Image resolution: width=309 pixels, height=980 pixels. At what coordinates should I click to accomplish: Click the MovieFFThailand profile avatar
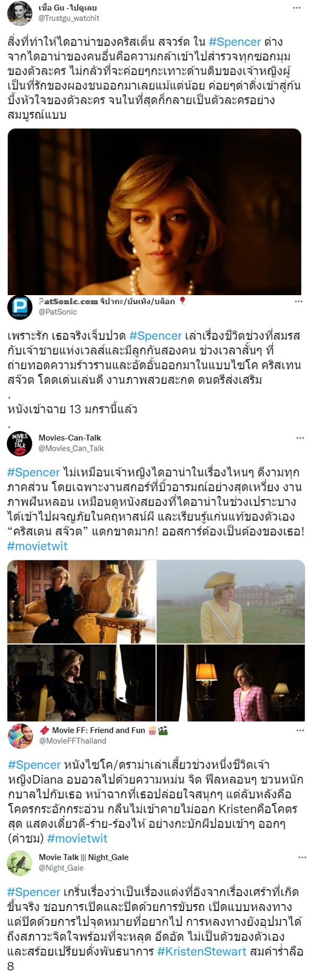pos(20,736)
